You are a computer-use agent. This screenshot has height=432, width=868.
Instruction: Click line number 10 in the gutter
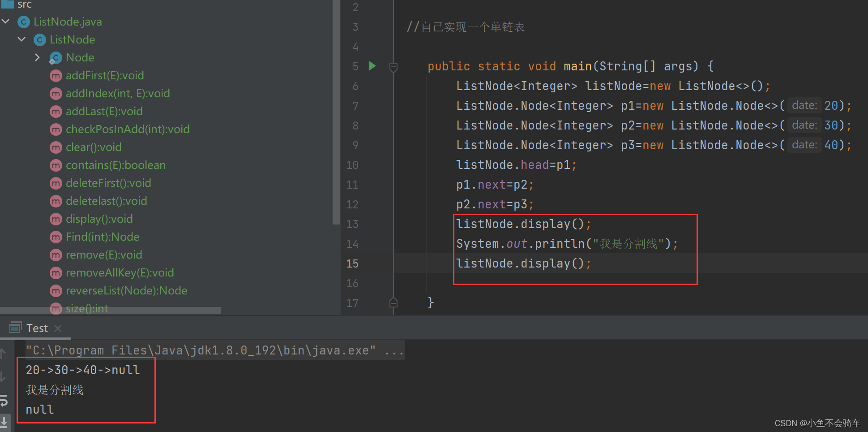(352, 165)
